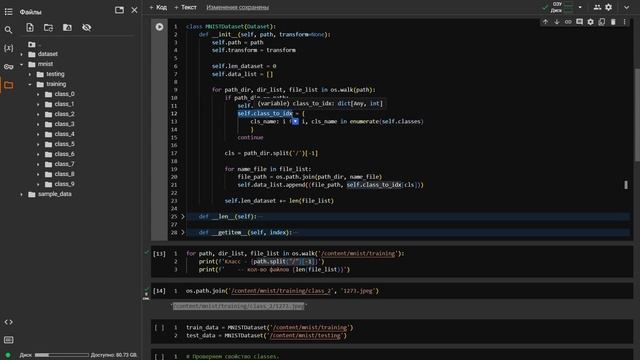Open the changes saved link

(238, 7)
